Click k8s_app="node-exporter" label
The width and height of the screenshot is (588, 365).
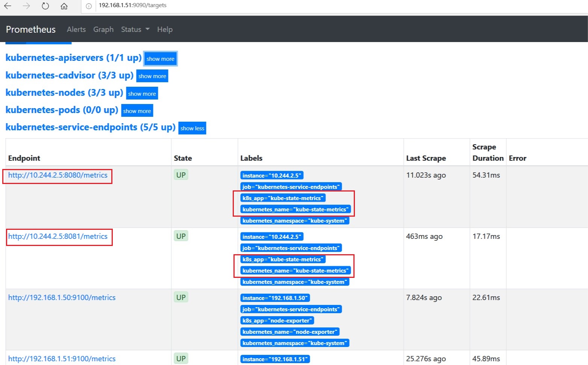pos(277,320)
